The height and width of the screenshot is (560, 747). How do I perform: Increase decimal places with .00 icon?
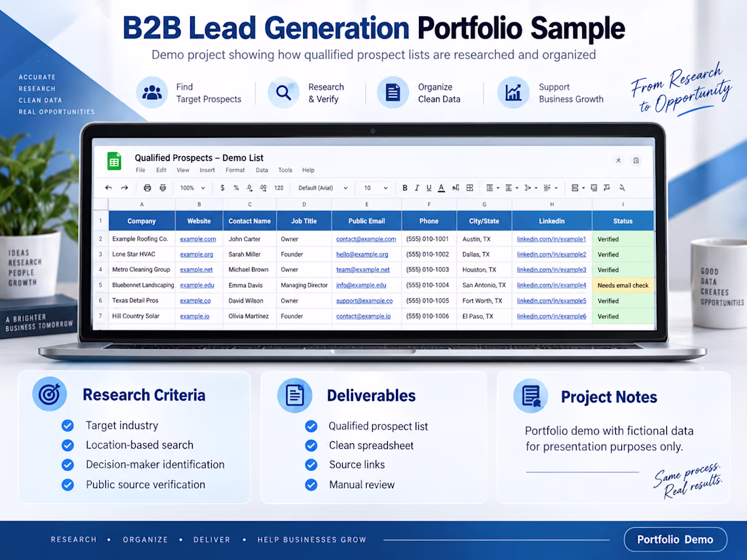[x=263, y=188]
